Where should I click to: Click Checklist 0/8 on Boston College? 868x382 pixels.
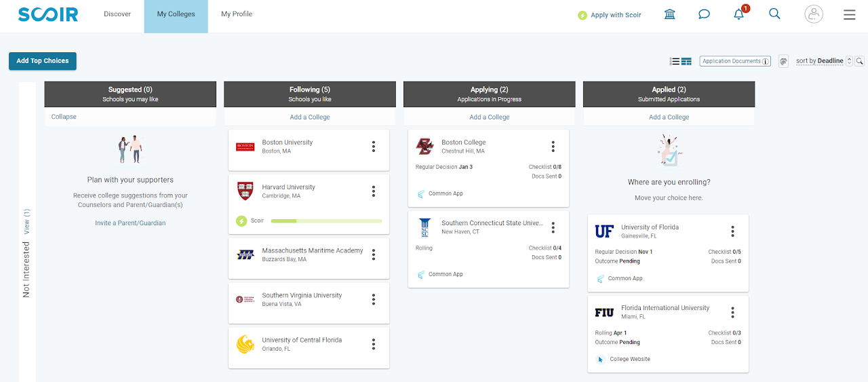pos(545,167)
